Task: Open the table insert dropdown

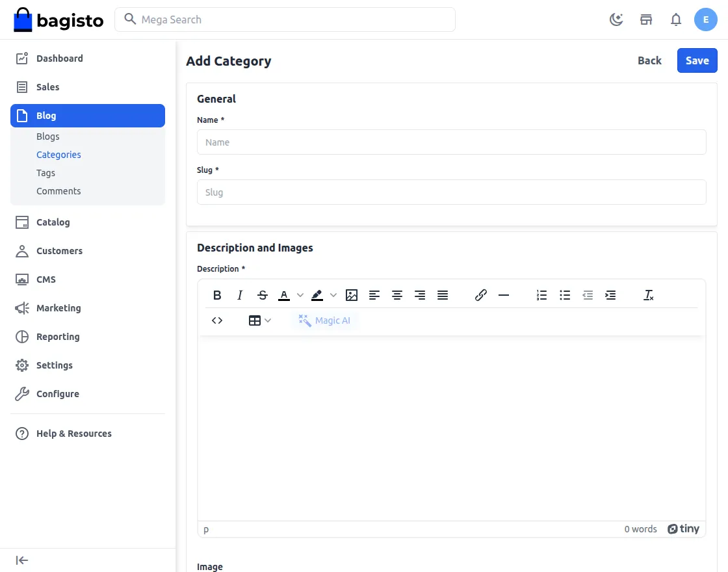Action: click(260, 320)
